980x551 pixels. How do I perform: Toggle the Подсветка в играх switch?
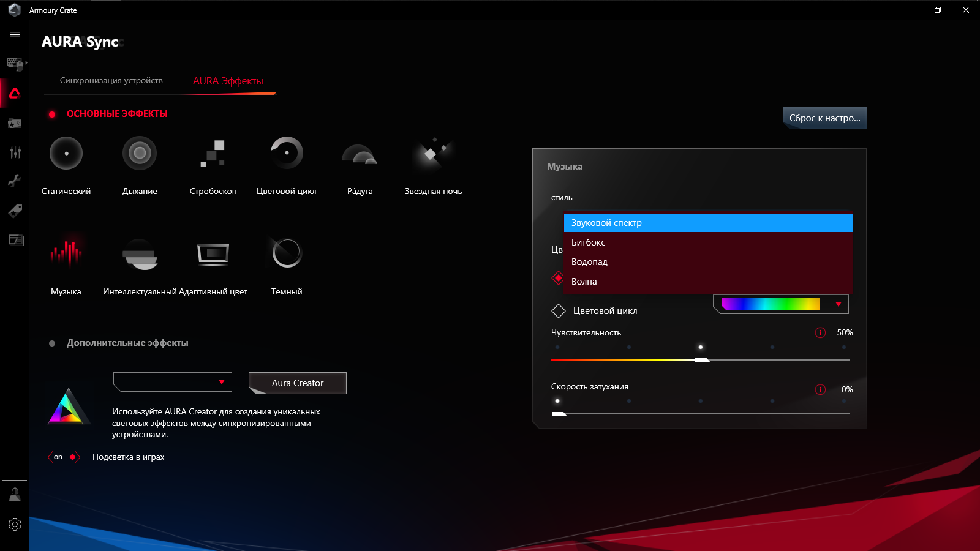tap(64, 457)
